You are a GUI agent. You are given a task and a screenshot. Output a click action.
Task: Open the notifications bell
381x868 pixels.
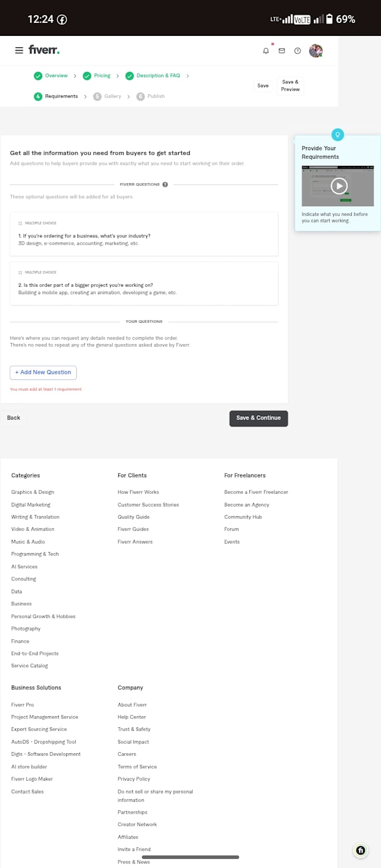[266, 51]
